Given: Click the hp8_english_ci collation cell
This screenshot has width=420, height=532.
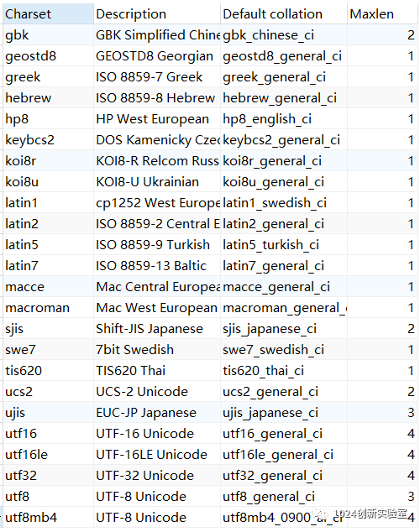Looking at the screenshot, I should point(284,119).
